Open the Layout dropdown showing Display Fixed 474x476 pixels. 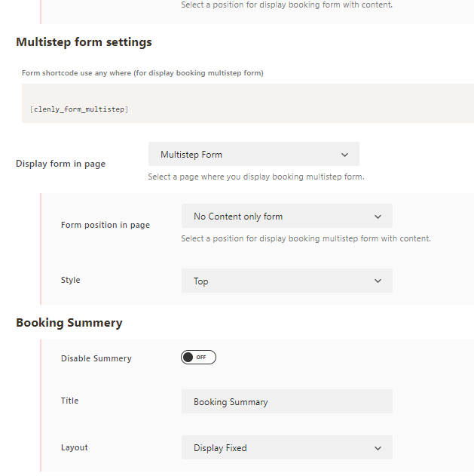(x=287, y=447)
